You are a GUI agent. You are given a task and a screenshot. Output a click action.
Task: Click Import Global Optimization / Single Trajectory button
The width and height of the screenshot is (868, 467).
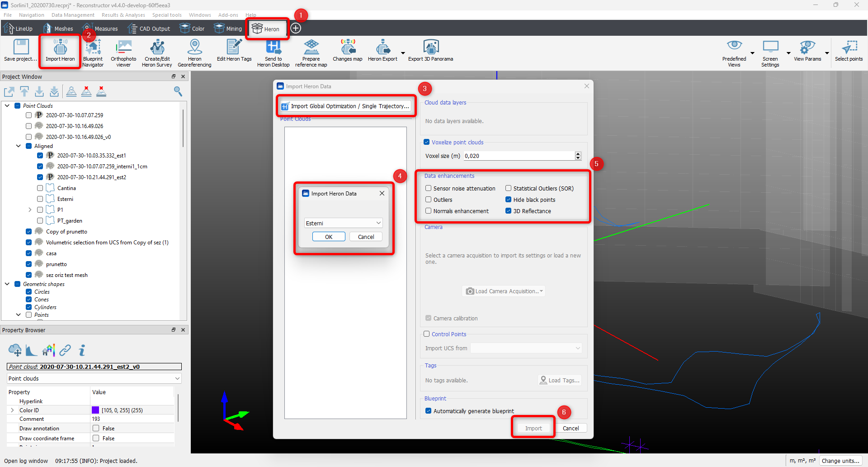345,106
